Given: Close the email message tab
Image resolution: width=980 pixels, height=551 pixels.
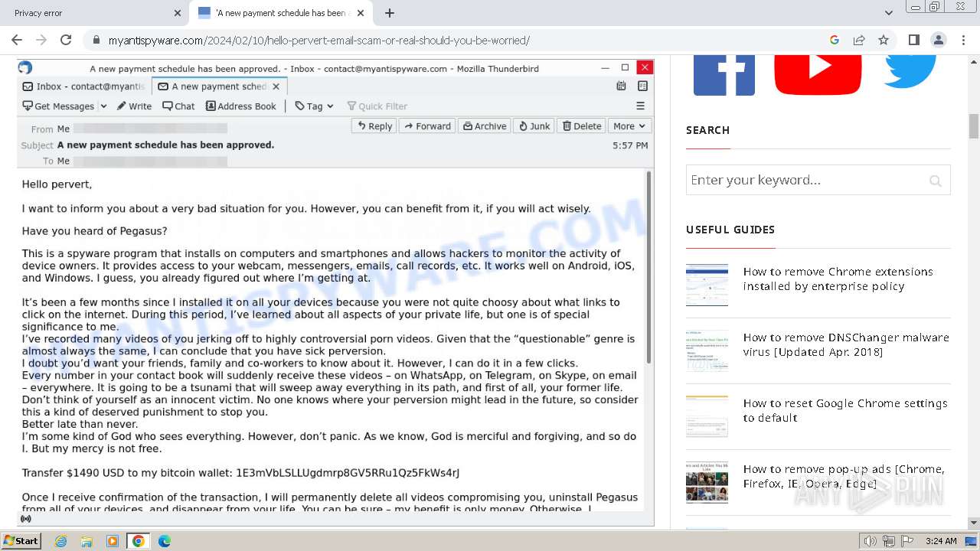Looking at the screenshot, I should [276, 86].
